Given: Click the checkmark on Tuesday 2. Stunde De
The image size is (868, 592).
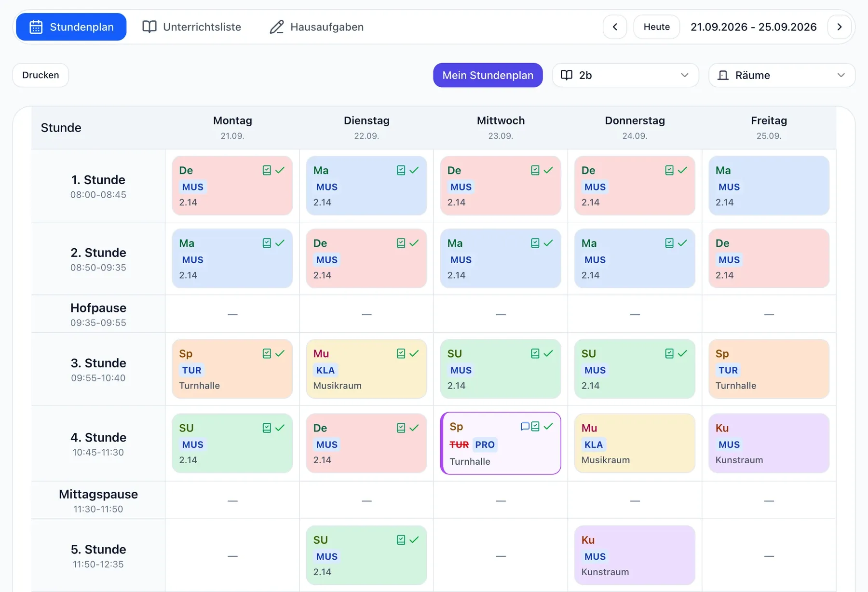Looking at the screenshot, I should coord(414,243).
